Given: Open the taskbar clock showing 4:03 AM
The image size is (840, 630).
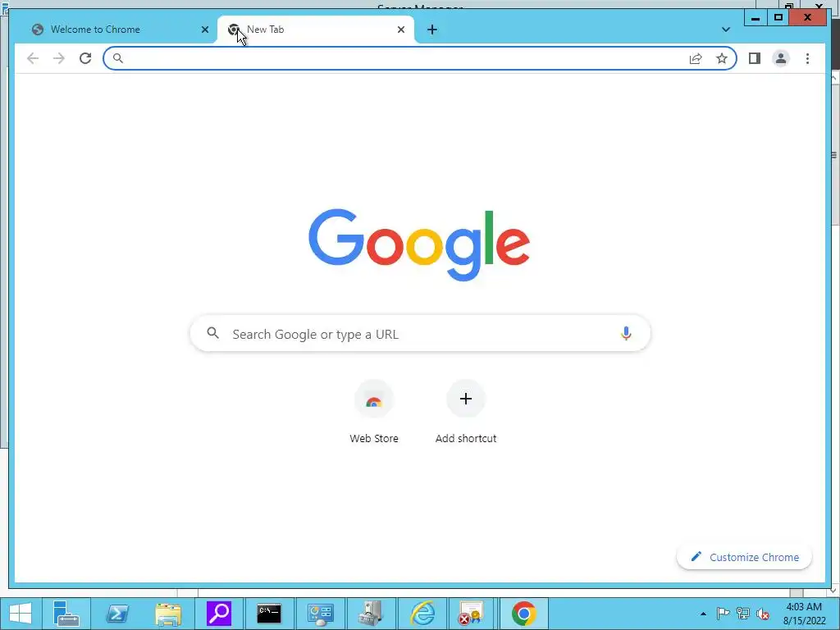Looking at the screenshot, I should (x=804, y=614).
